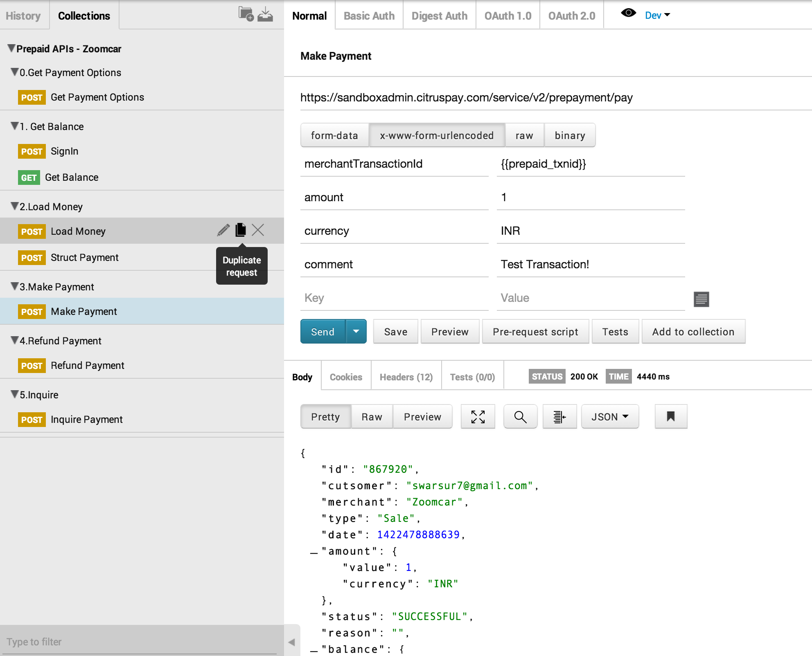The image size is (812, 656).
Task: Click the new collection folder icon
Action: coord(246,14)
